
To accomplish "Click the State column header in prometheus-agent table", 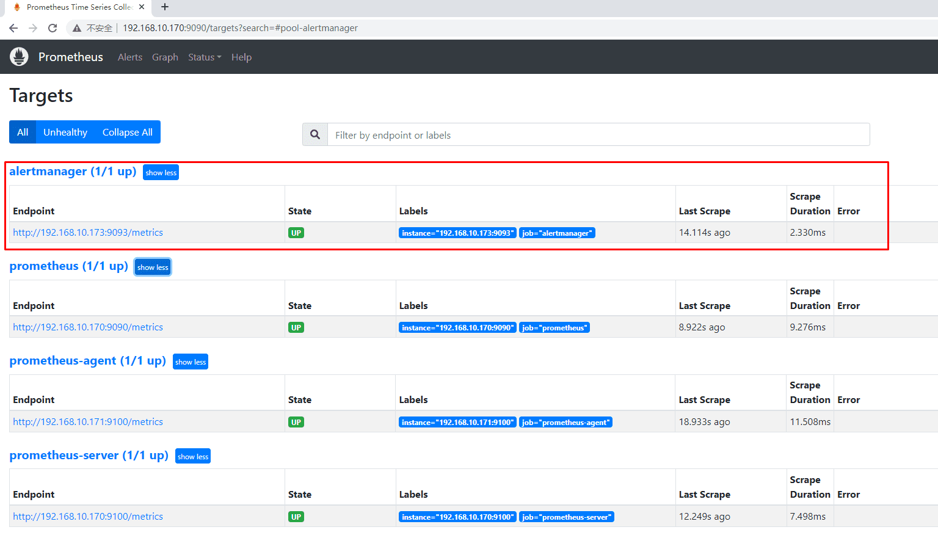I will [300, 400].
